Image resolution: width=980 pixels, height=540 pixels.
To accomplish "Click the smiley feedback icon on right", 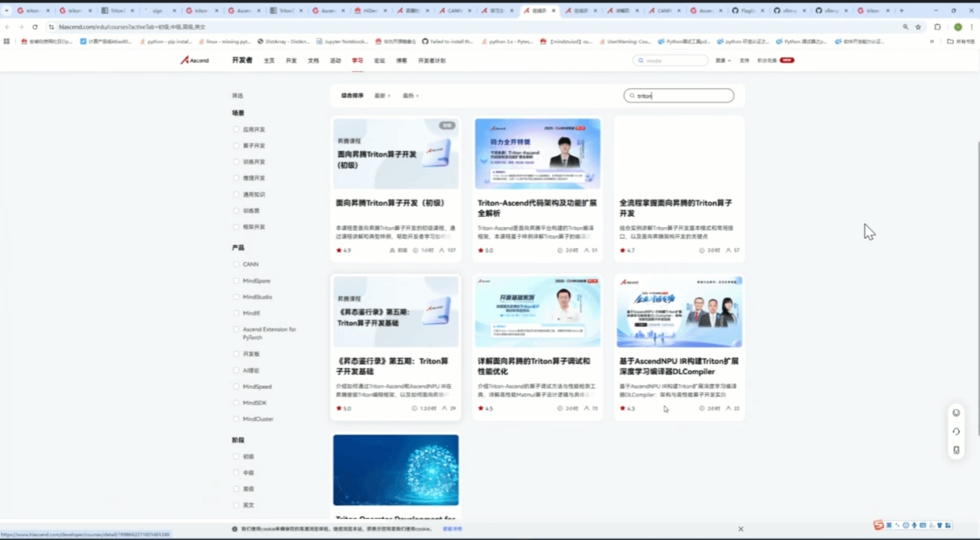I will tap(956, 413).
